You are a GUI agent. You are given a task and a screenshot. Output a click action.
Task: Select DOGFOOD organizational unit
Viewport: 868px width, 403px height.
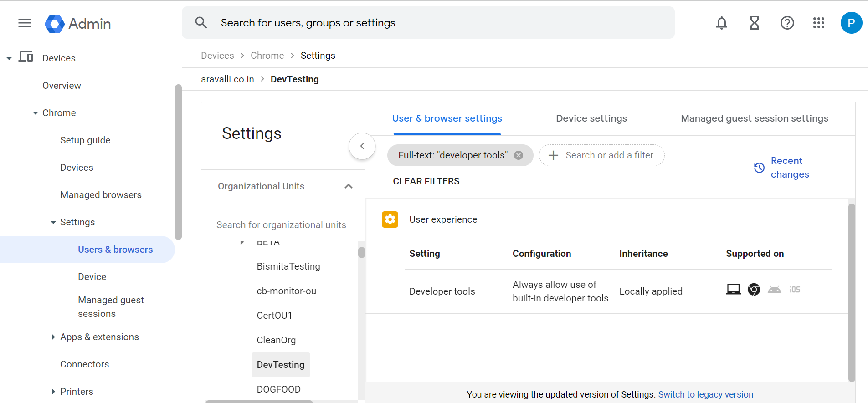278,389
